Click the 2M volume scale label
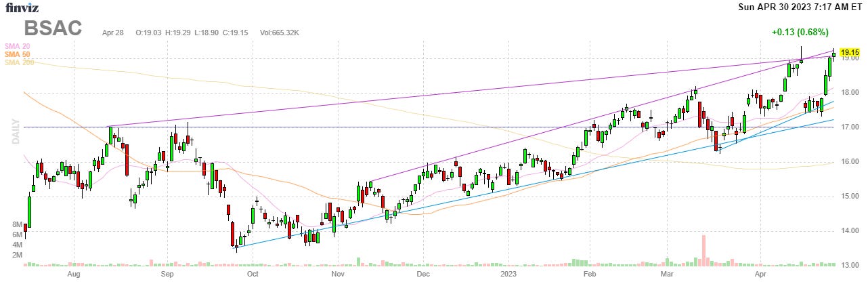The width and height of the screenshot is (868, 286). click(x=18, y=255)
